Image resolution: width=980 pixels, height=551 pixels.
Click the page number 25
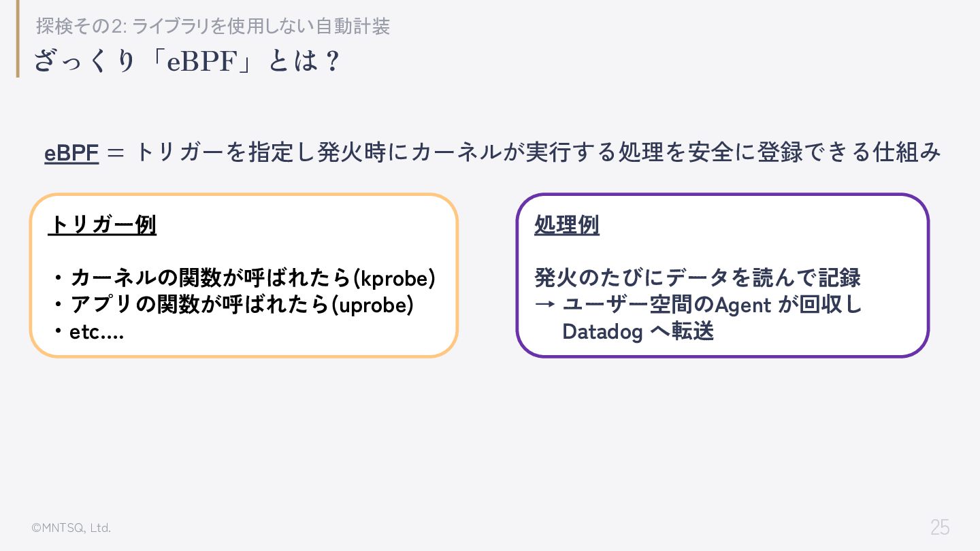pos(940,527)
